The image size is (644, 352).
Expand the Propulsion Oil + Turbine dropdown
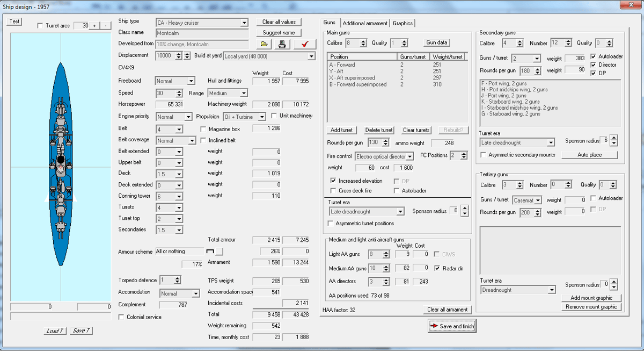[262, 117]
